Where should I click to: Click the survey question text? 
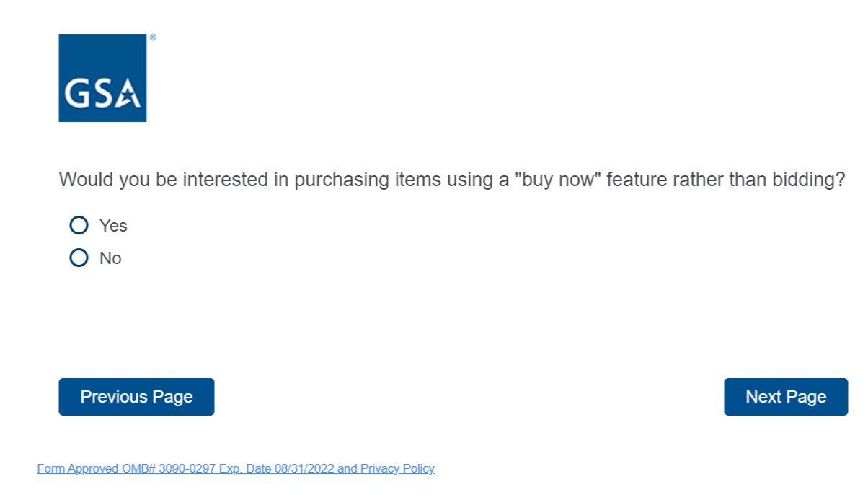(451, 180)
